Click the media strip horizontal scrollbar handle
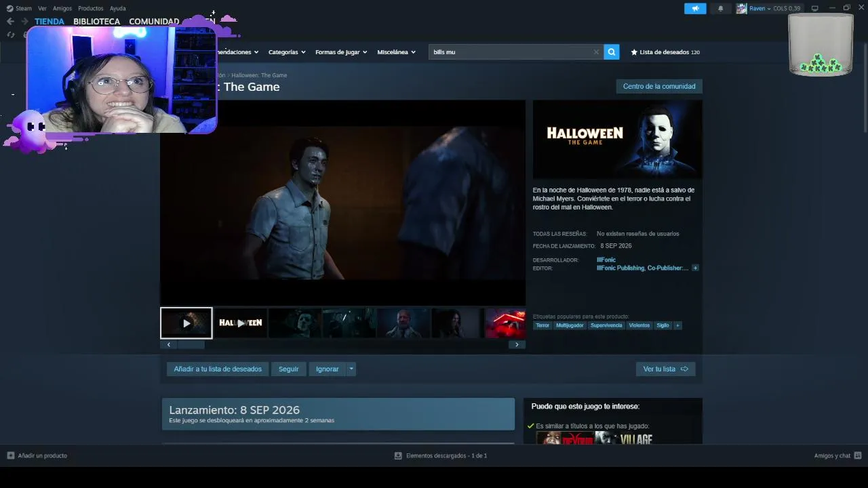868x488 pixels. pyautogui.click(x=190, y=344)
